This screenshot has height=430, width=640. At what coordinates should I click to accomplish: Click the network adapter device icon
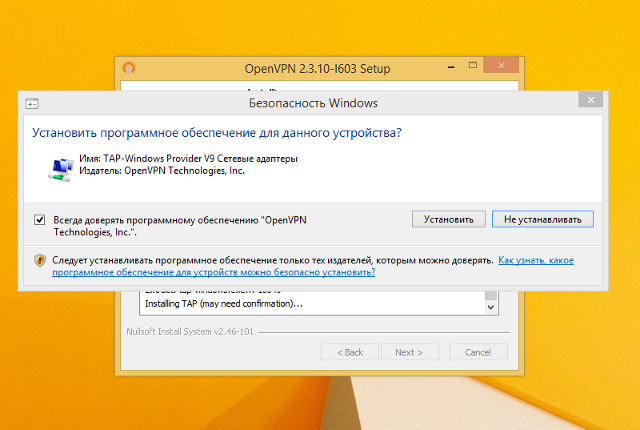pyautogui.click(x=60, y=169)
